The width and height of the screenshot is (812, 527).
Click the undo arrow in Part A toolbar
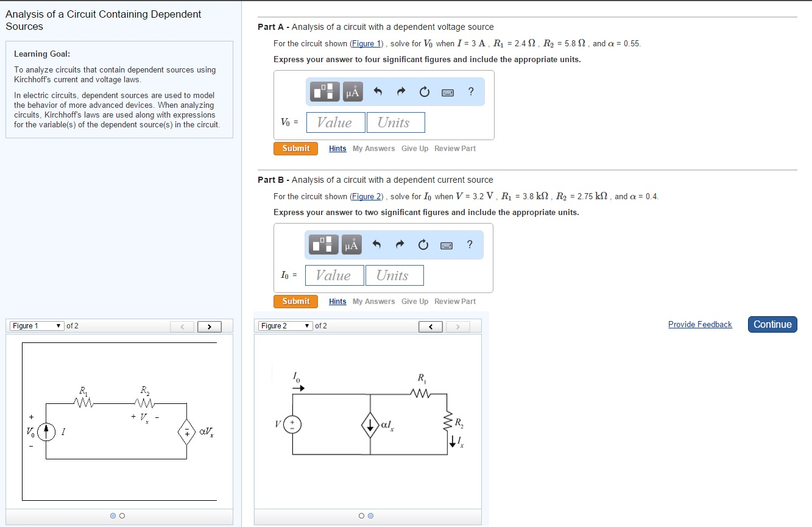coord(377,91)
